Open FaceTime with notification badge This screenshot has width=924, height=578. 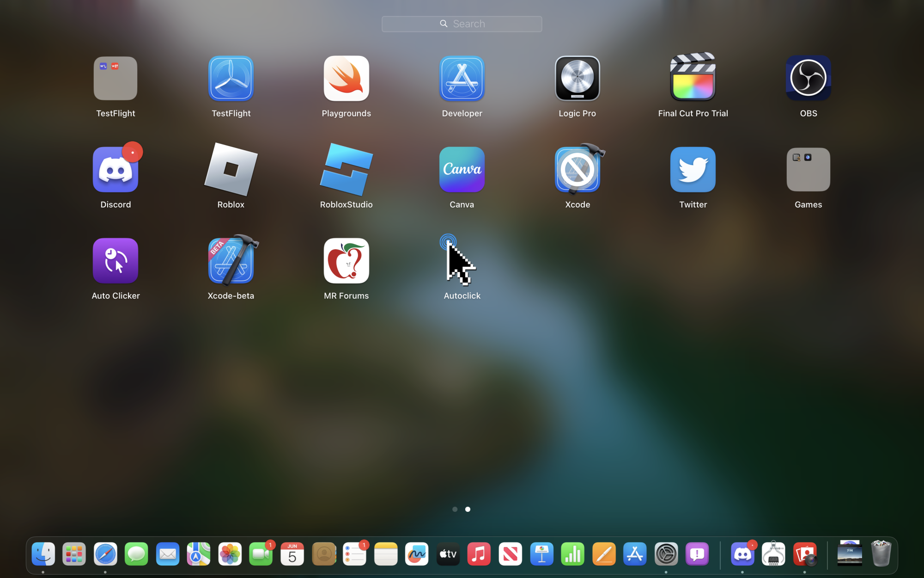(261, 554)
